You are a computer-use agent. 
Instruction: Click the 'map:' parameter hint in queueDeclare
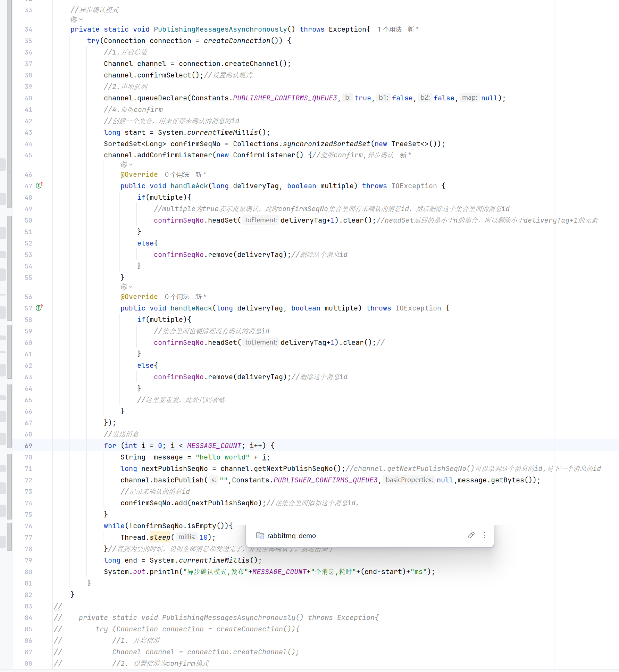click(x=470, y=98)
